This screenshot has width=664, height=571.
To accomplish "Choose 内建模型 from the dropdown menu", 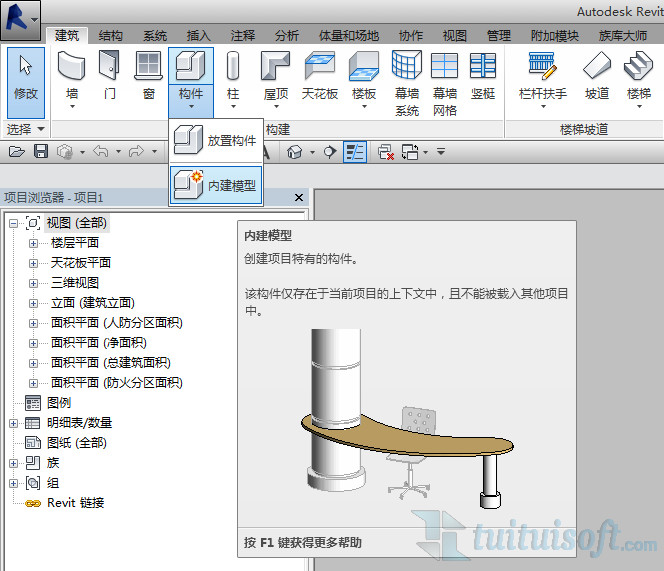I will 217,184.
